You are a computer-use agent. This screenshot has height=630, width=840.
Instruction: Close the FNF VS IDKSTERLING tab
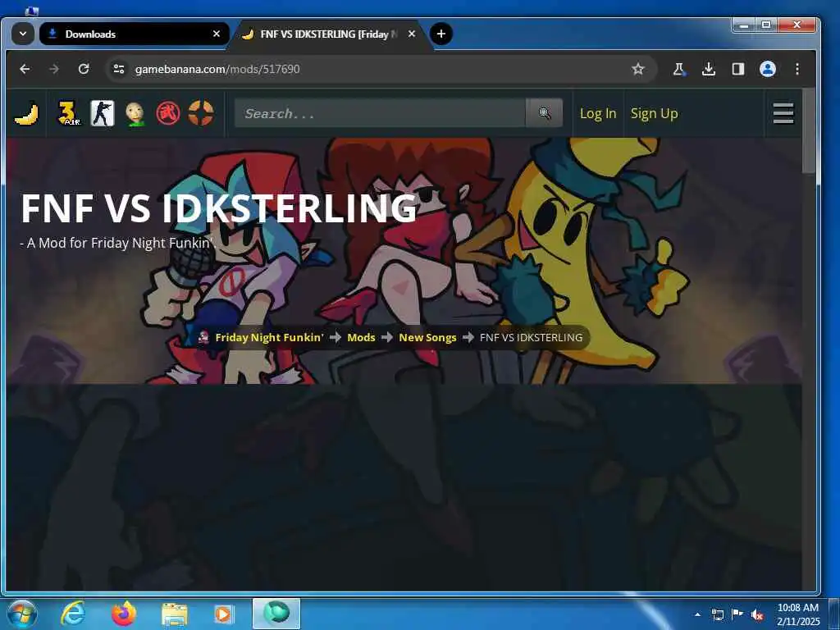pyautogui.click(x=412, y=34)
